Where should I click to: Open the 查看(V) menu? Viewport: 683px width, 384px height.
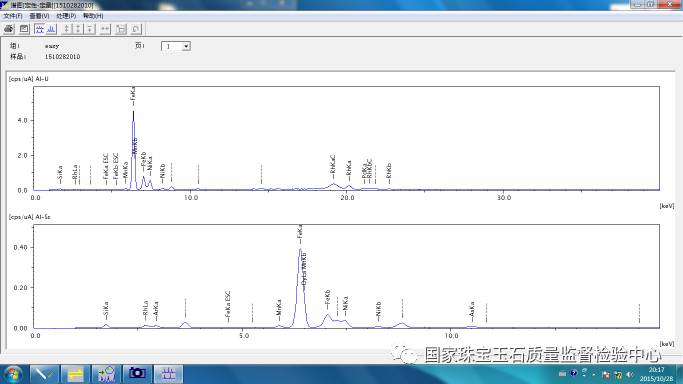click(x=39, y=16)
